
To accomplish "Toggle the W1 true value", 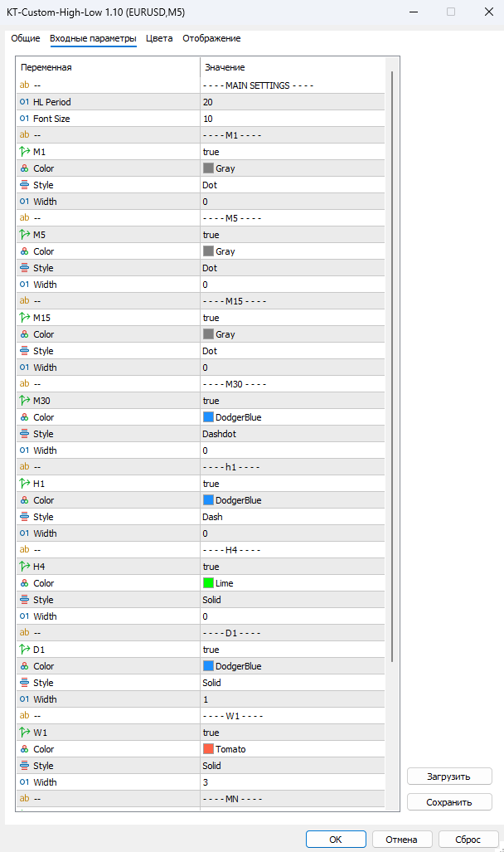I will (x=292, y=733).
